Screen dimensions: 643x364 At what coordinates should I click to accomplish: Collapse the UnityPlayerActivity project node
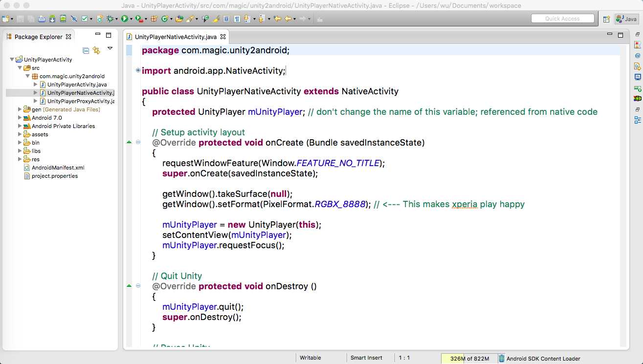(12, 60)
